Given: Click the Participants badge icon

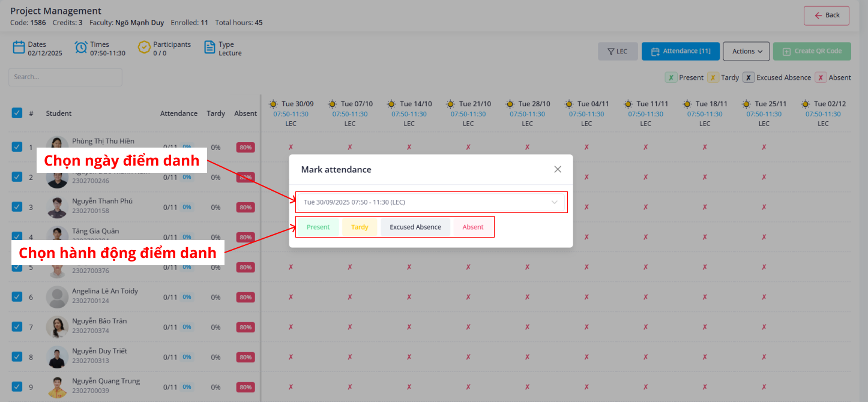Looking at the screenshot, I should click(x=144, y=47).
